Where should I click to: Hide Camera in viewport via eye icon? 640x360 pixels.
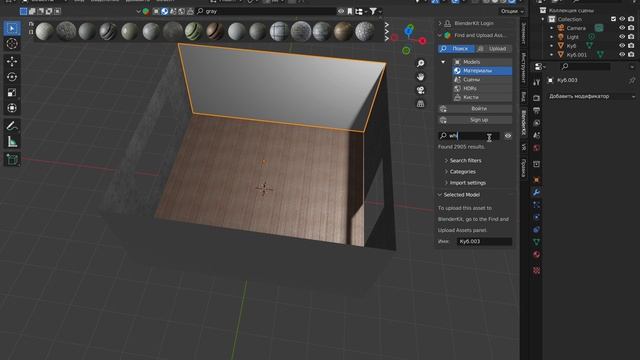[x=622, y=28]
